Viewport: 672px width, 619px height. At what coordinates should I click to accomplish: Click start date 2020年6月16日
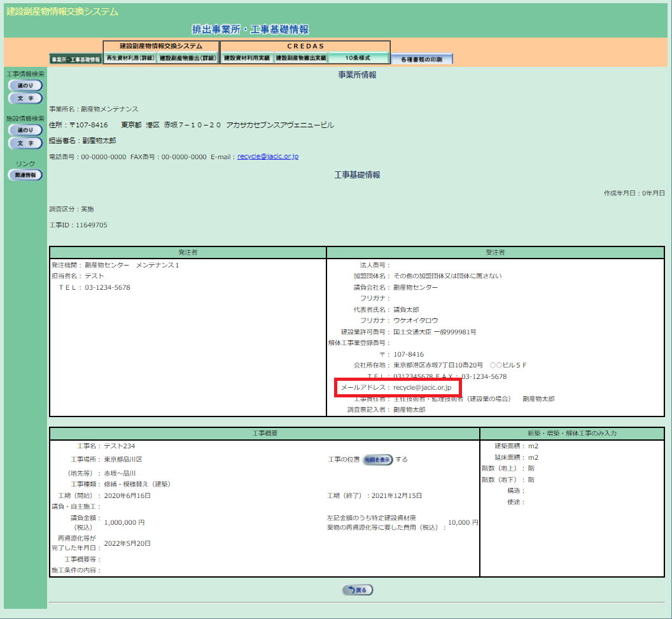point(127,495)
